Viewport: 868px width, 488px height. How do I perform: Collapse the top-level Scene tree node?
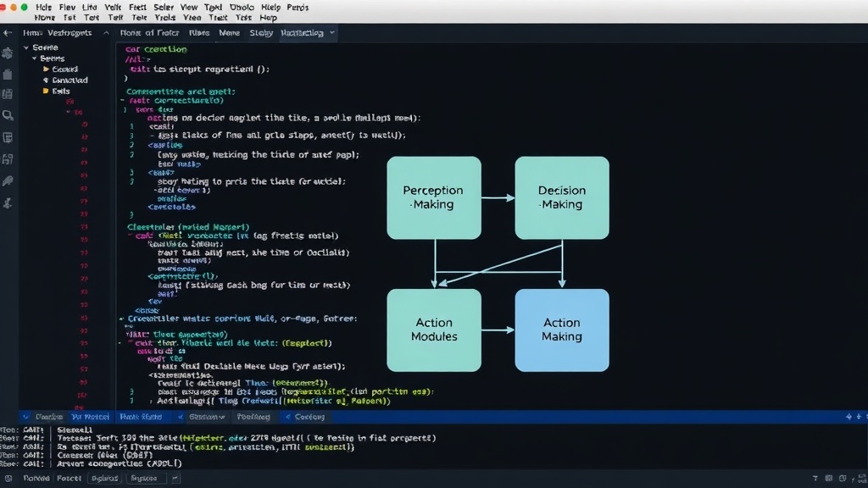coord(26,47)
